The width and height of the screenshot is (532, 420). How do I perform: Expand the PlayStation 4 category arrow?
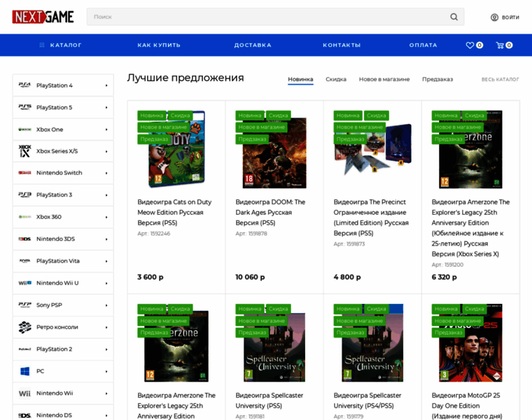[x=106, y=85]
